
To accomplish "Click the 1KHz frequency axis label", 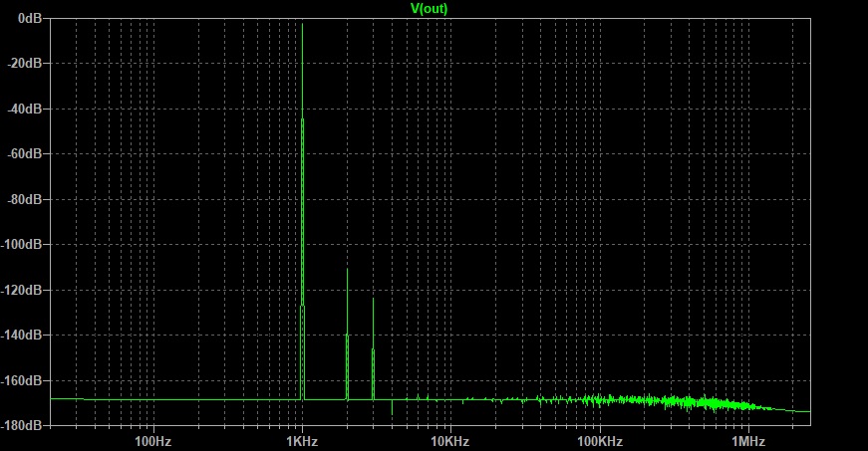I will click(x=302, y=442).
